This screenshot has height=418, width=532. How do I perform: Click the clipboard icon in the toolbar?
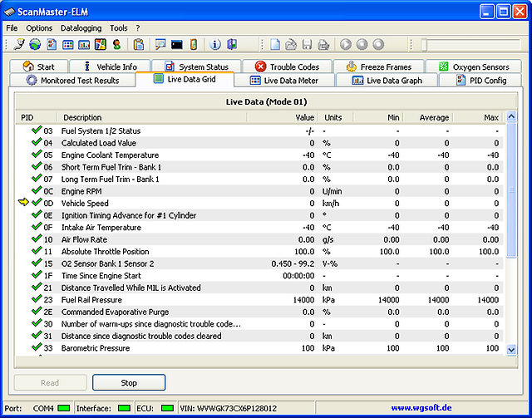tap(139, 44)
